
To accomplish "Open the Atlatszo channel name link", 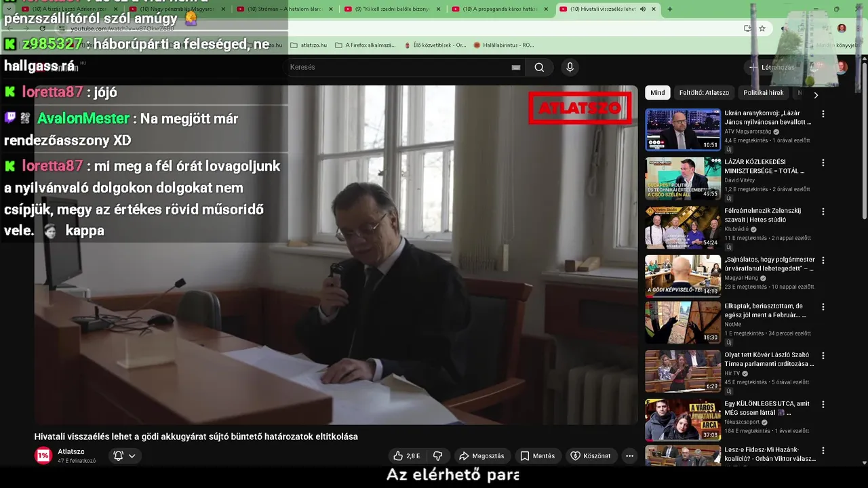I will point(71,451).
